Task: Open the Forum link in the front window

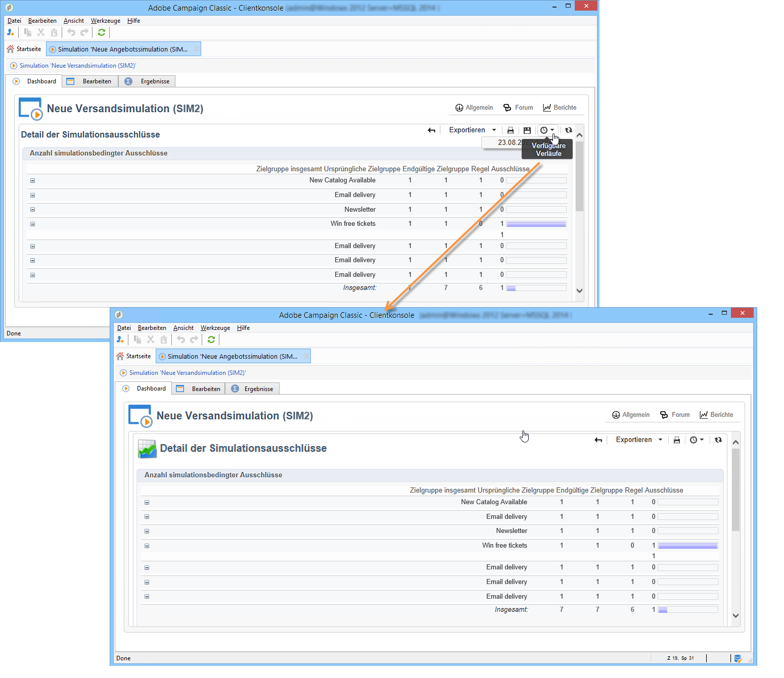Action: click(675, 415)
